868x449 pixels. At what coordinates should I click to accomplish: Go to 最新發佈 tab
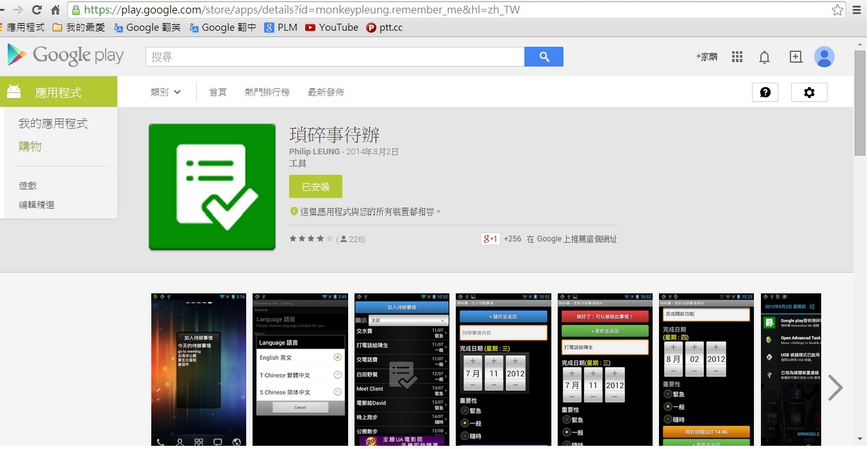click(x=326, y=92)
